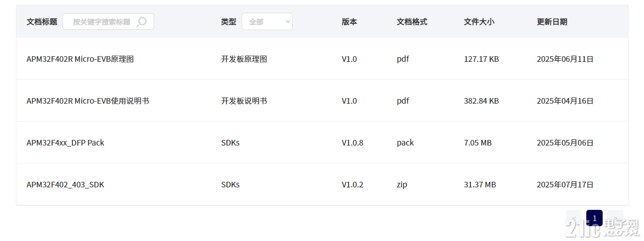644x241 pixels.
Task: Focus the keyword title search input
Action: tap(108, 21)
